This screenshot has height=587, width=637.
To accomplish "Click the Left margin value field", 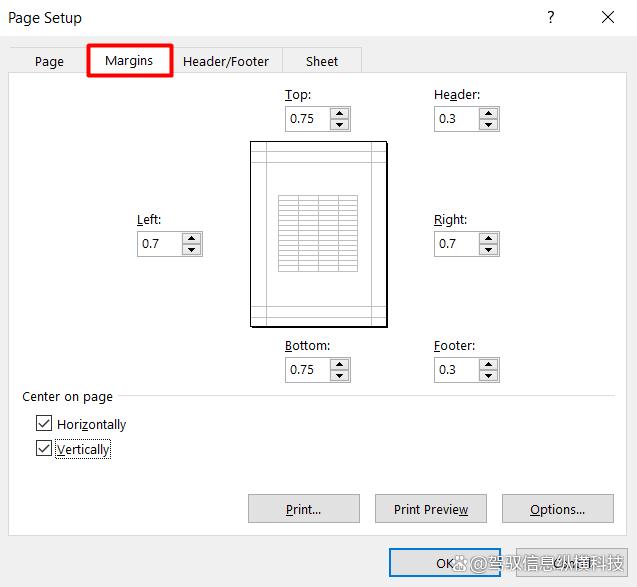I will click(160, 243).
